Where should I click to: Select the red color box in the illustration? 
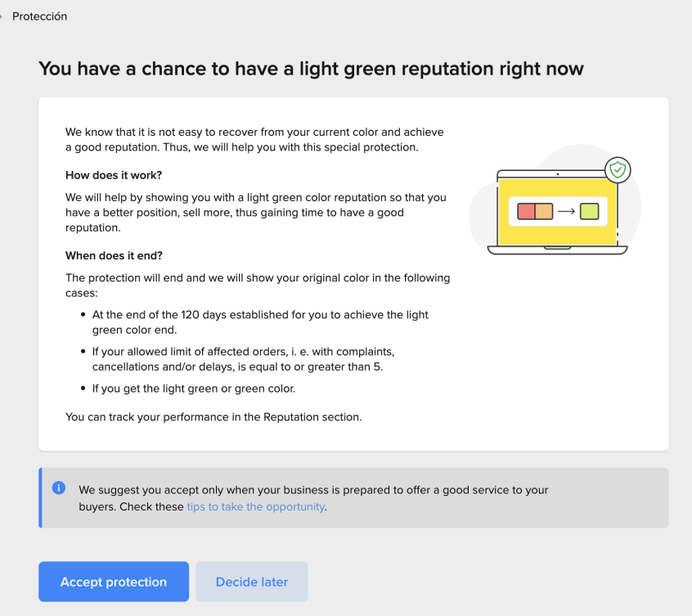526,212
